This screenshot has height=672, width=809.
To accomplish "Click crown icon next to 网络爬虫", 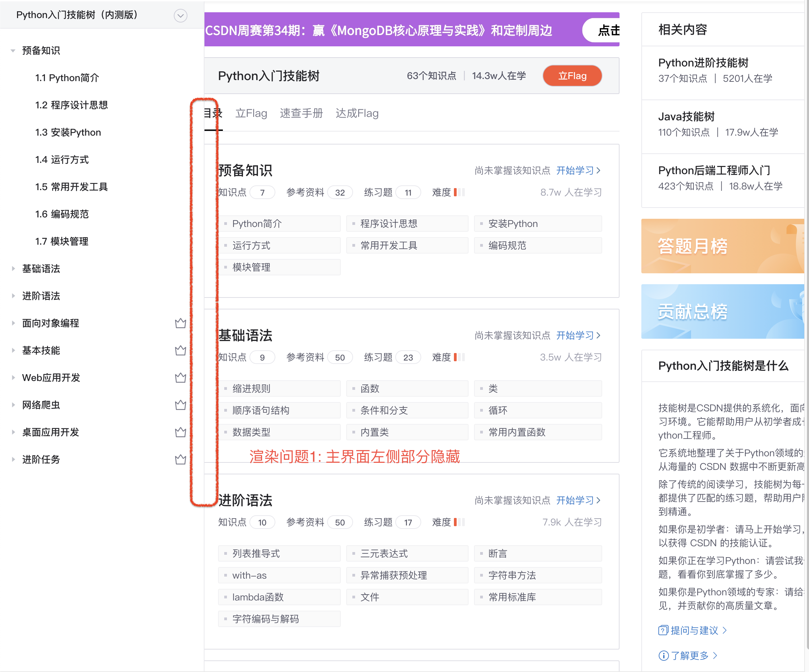I will tap(180, 405).
